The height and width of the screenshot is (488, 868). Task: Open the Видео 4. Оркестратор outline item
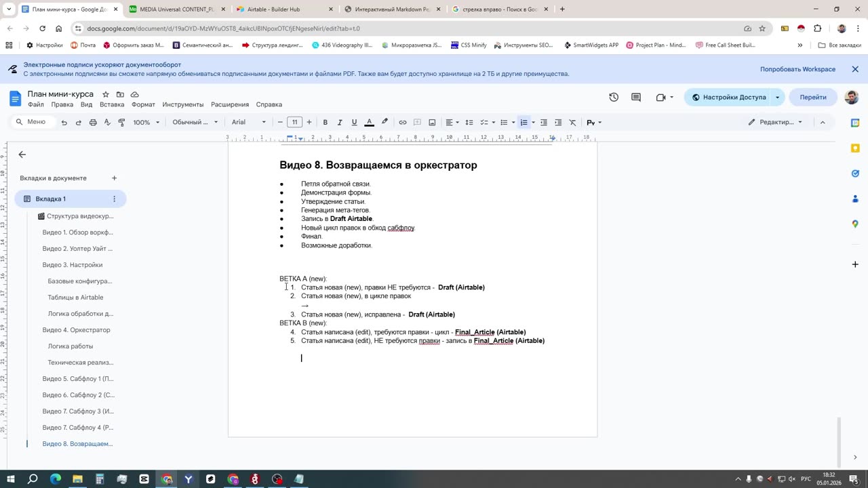point(76,330)
